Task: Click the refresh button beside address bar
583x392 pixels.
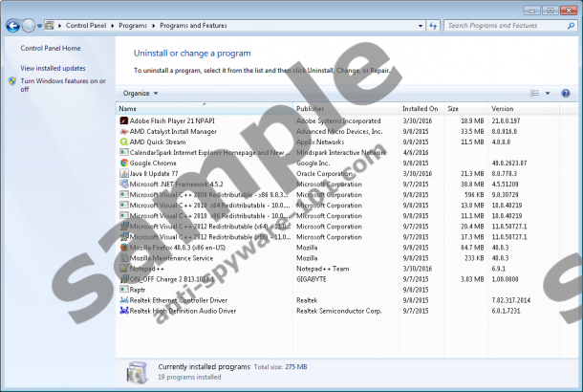Action: point(432,26)
